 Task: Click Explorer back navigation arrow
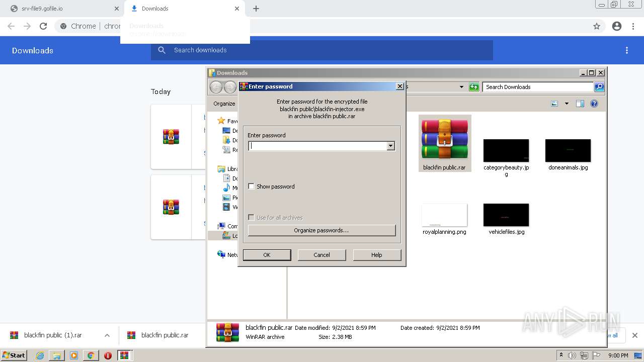216,87
